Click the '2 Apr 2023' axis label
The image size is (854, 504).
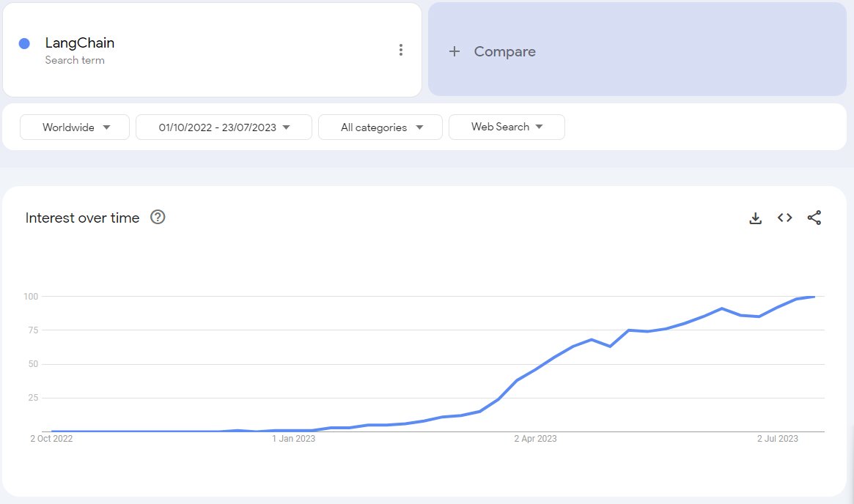pyautogui.click(x=535, y=439)
